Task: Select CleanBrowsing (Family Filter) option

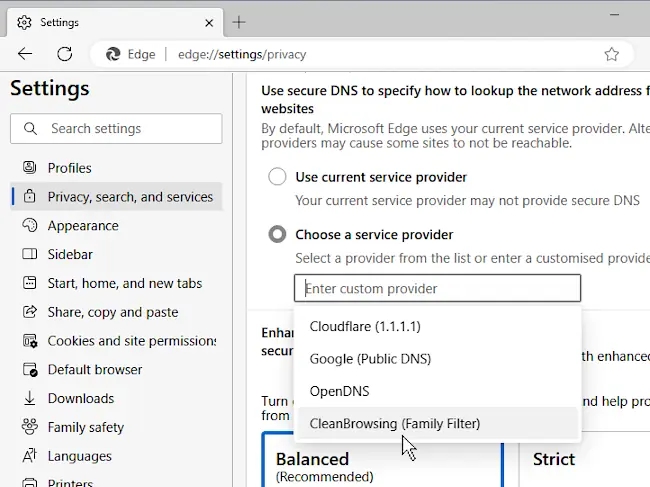Action: point(437,423)
